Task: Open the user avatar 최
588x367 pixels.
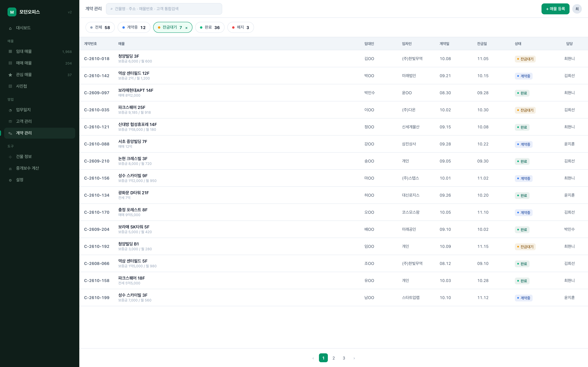Action: pos(577,9)
